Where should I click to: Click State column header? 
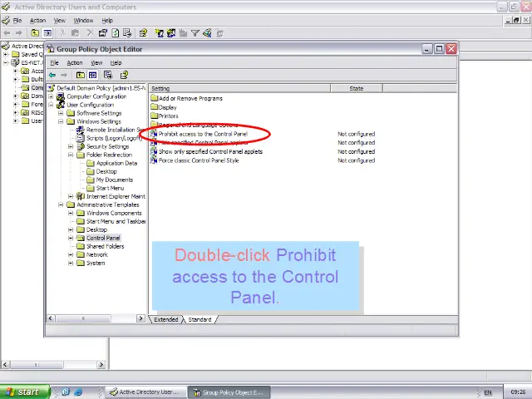coord(357,89)
